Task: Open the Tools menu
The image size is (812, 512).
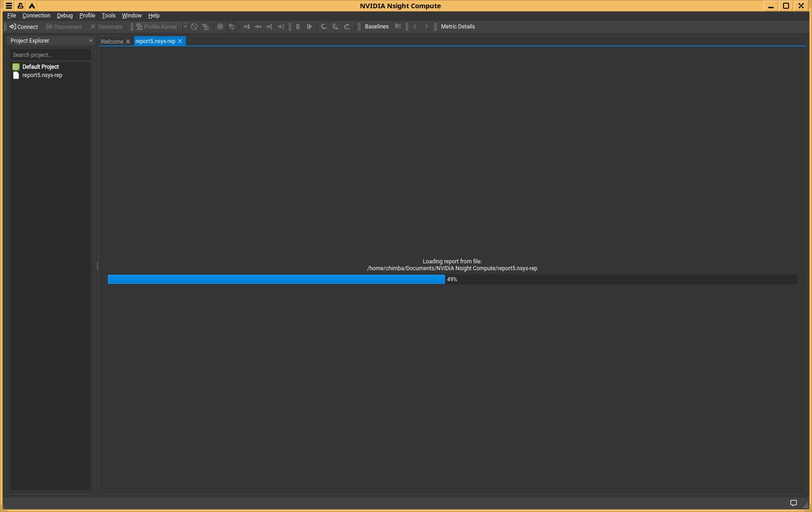Action: tap(108, 16)
